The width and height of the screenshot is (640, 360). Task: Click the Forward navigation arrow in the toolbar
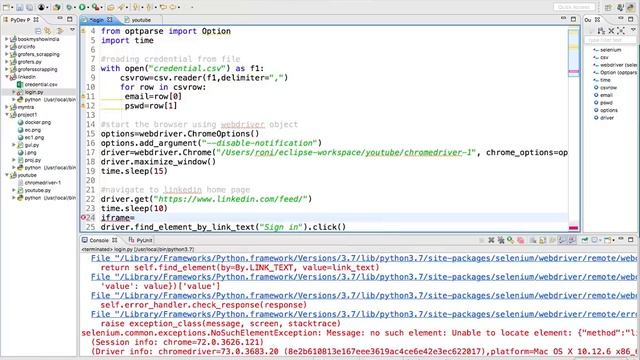pos(173,7)
